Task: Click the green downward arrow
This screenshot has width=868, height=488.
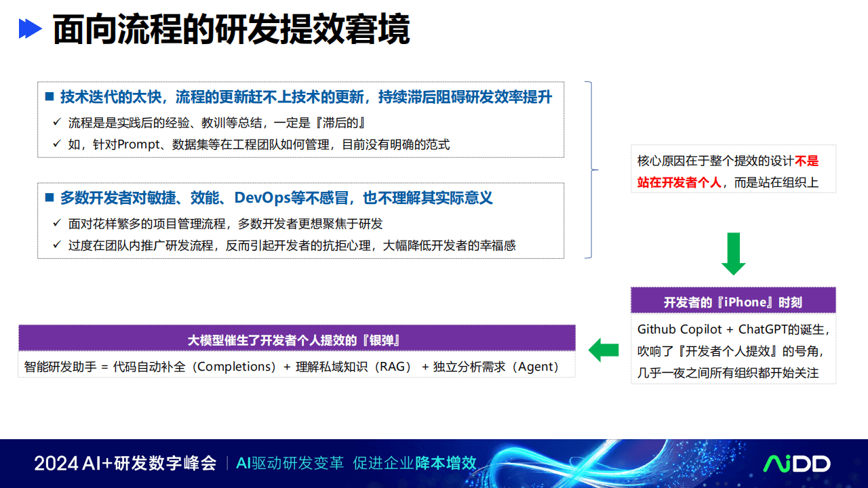Action: [733, 253]
